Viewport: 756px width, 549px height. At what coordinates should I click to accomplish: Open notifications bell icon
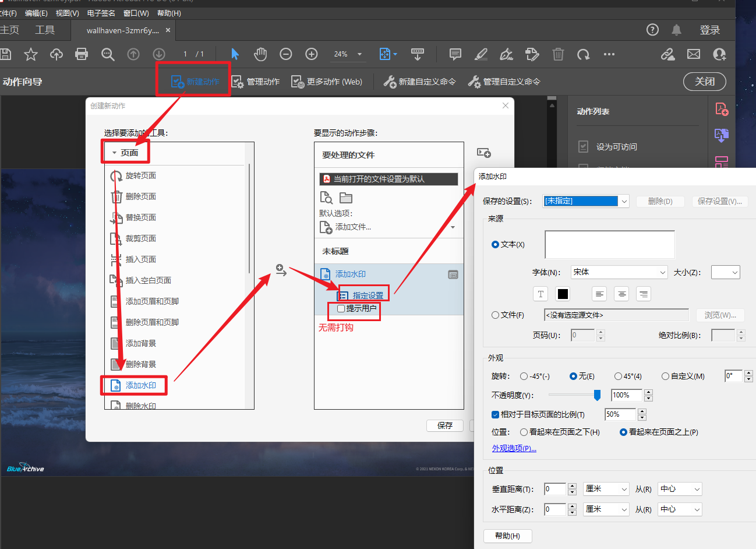[x=676, y=30]
